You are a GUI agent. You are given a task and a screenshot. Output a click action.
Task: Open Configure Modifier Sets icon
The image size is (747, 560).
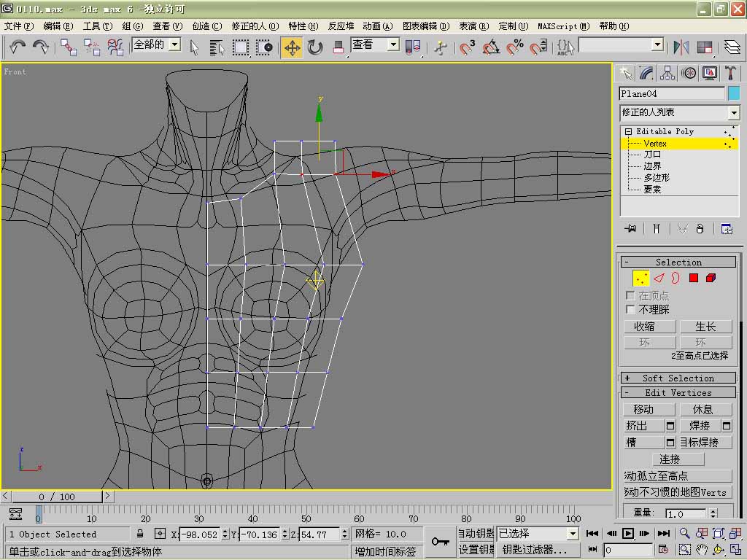click(x=727, y=229)
